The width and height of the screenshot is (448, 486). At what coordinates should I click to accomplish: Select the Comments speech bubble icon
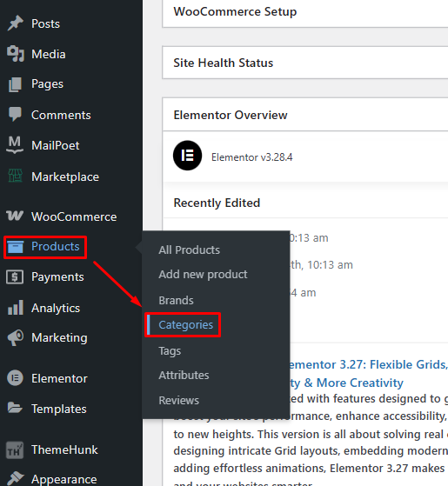pos(15,115)
